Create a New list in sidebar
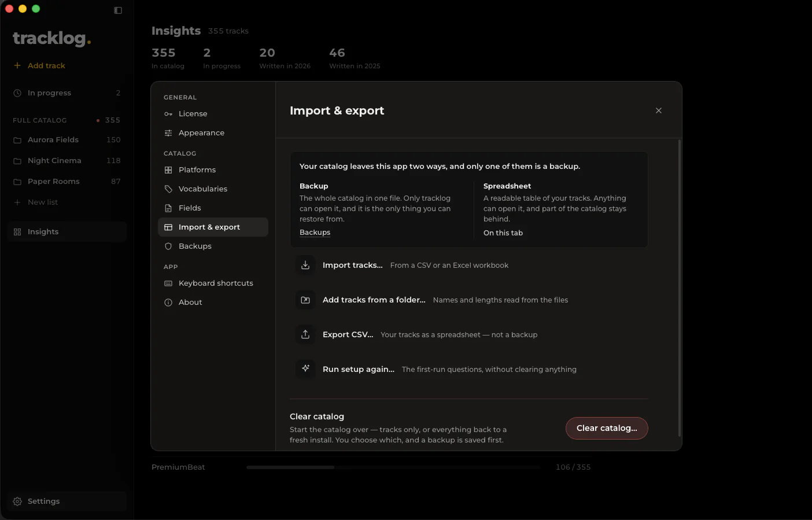This screenshot has height=520, width=812. pyautogui.click(x=67, y=202)
